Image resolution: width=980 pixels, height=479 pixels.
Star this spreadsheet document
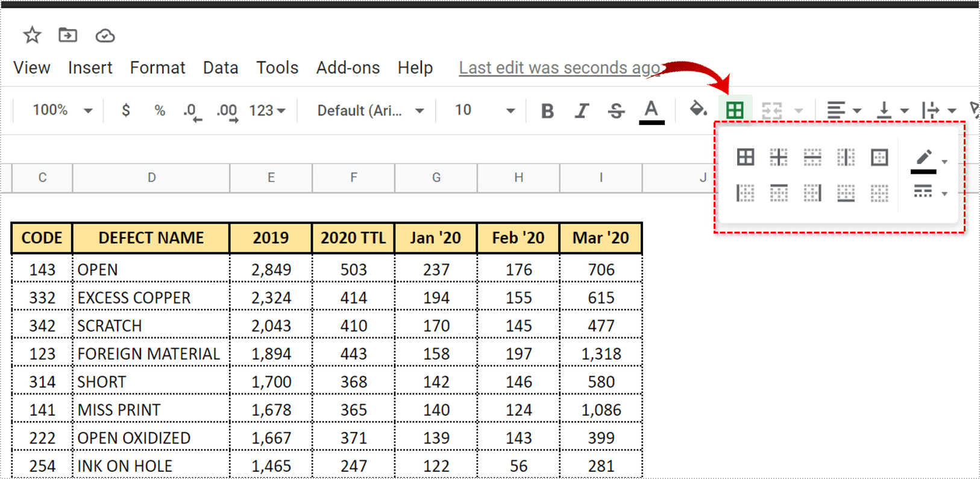tap(32, 36)
